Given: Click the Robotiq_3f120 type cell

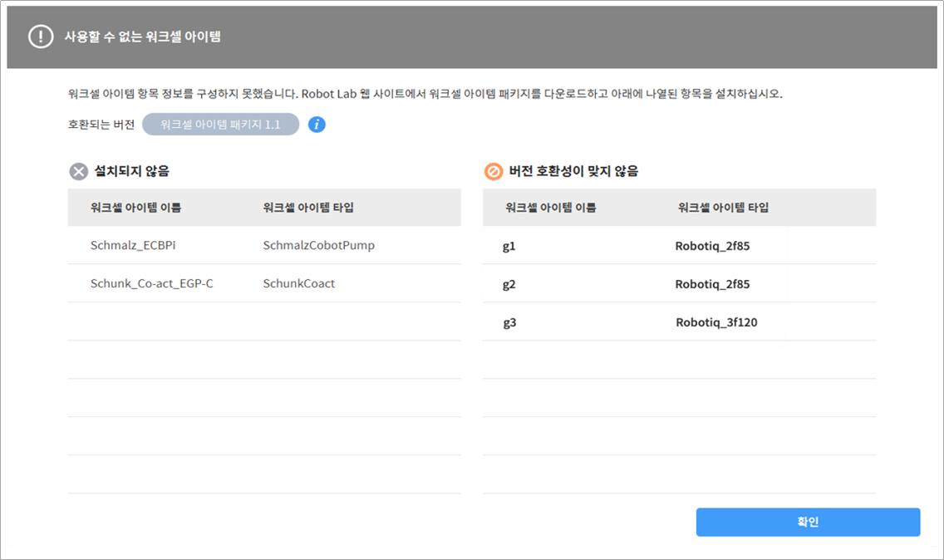Looking at the screenshot, I should pos(716,322).
